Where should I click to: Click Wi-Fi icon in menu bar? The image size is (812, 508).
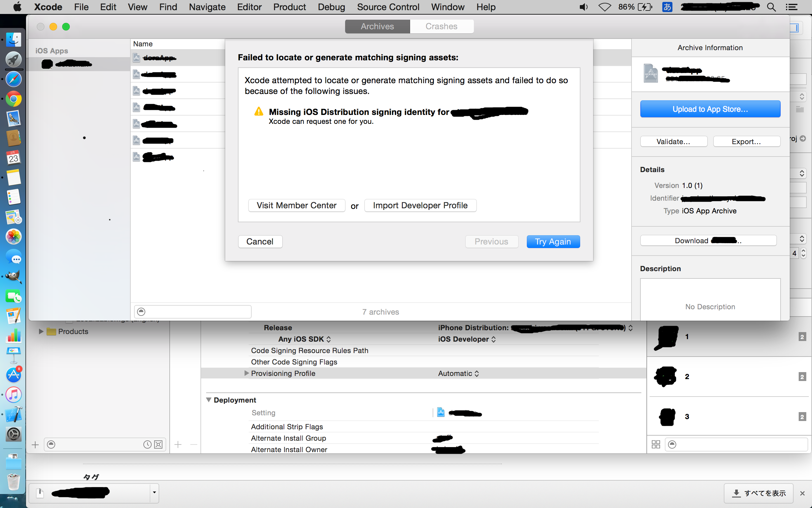click(605, 7)
